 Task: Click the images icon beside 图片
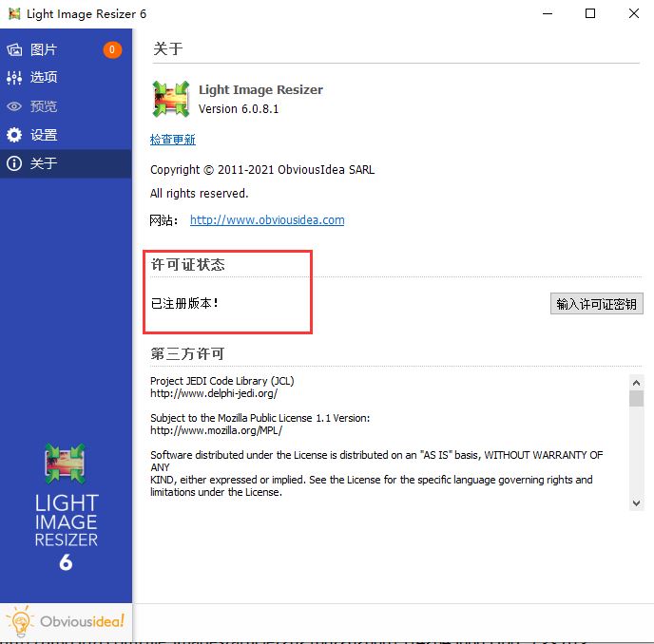click(x=14, y=50)
